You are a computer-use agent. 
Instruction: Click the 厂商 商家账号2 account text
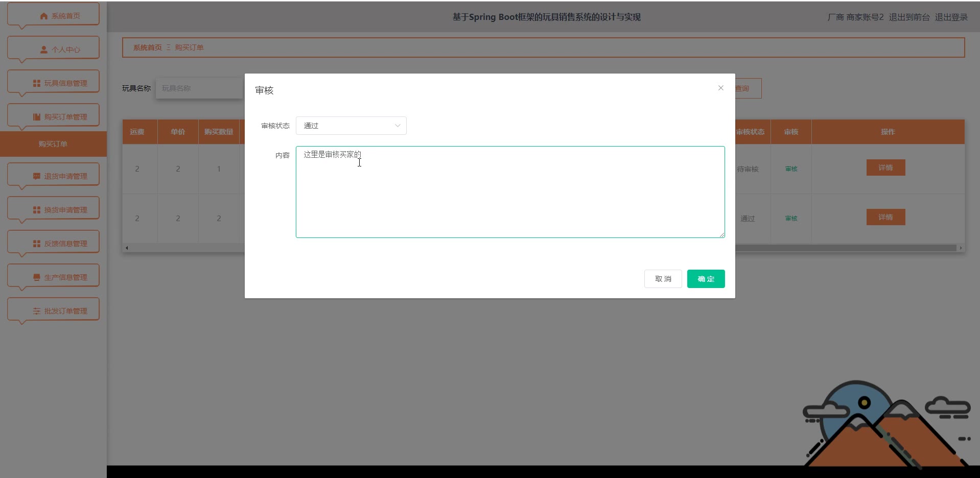point(855,17)
